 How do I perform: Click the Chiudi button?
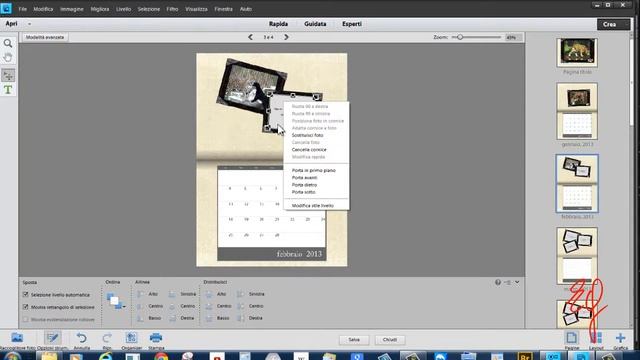point(390,340)
